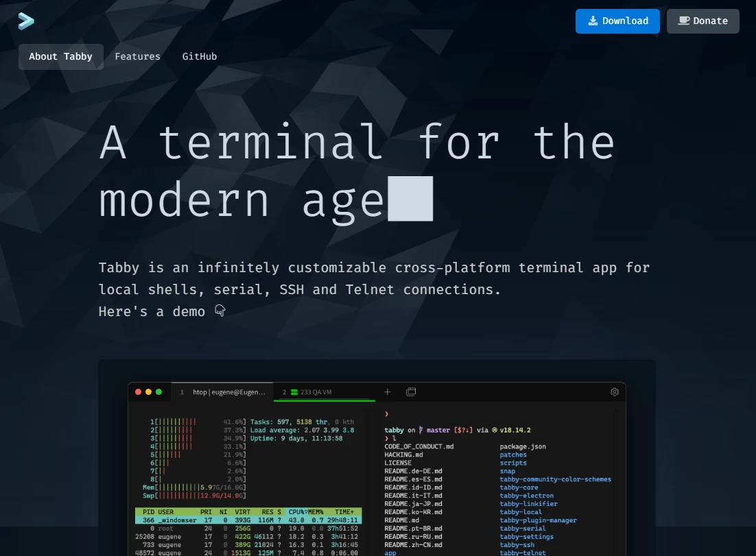Click 'package.json' in the file listing

pos(523,446)
